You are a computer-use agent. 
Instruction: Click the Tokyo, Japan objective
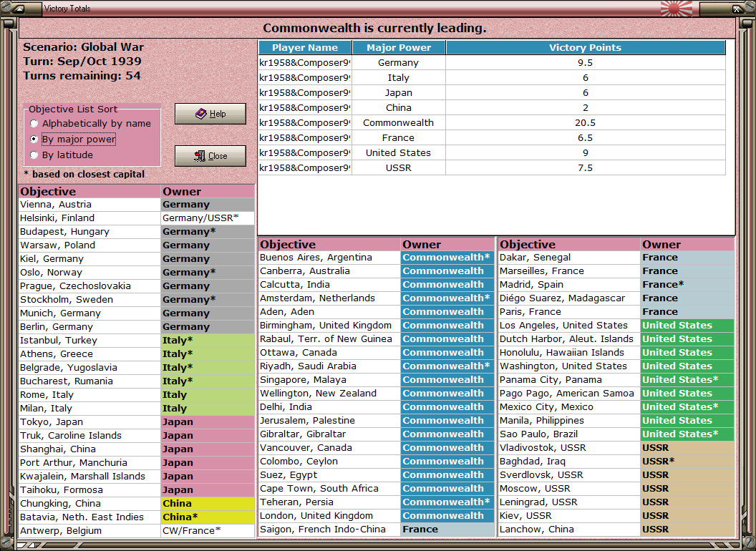click(x=89, y=421)
